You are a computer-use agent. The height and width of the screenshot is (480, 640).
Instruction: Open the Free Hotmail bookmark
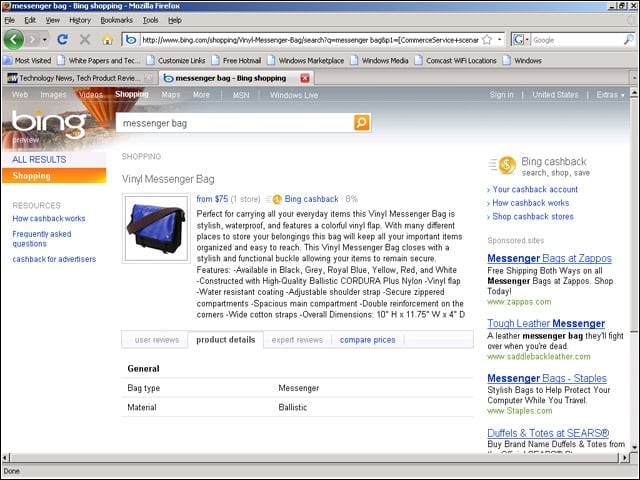pyautogui.click(x=236, y=60)
